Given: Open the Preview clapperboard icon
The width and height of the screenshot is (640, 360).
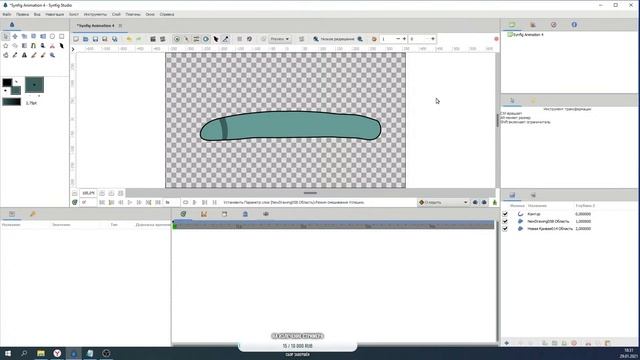Looking at the screenshot, I should coord(162,39).
